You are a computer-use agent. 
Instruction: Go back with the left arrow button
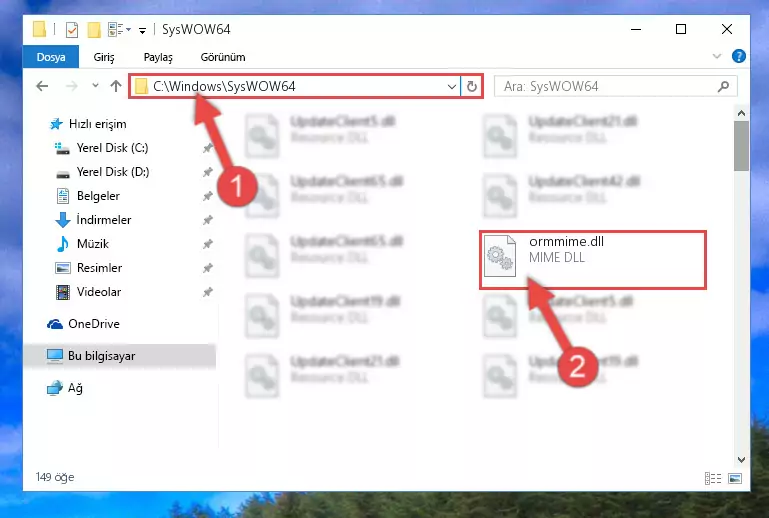click(42, 86)
